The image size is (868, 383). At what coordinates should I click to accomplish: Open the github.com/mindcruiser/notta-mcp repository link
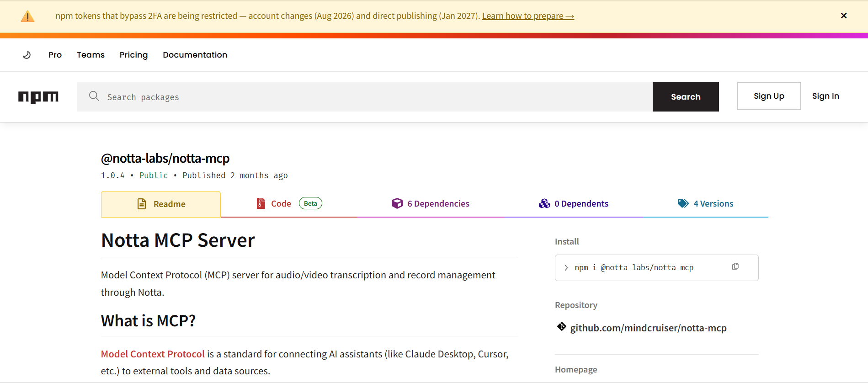648,328
